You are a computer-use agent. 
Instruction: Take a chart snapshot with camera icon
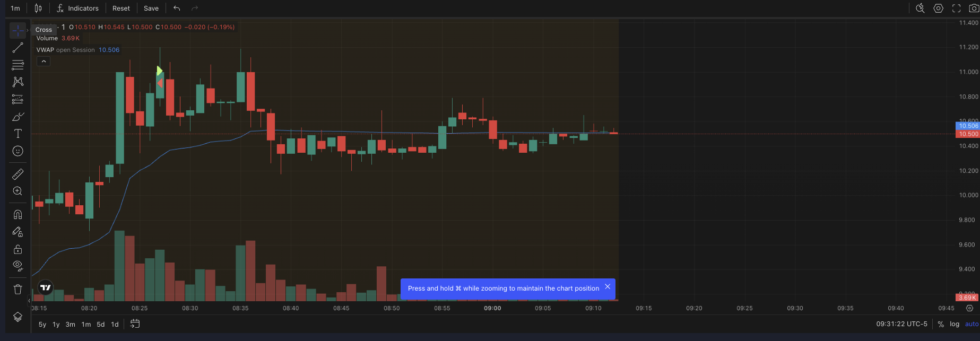pyautogui.click(x=974, y=8)
